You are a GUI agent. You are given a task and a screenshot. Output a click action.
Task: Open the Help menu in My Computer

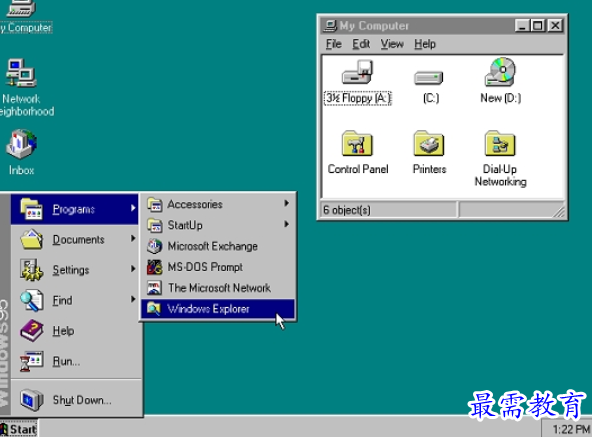[x=425, y=44]
